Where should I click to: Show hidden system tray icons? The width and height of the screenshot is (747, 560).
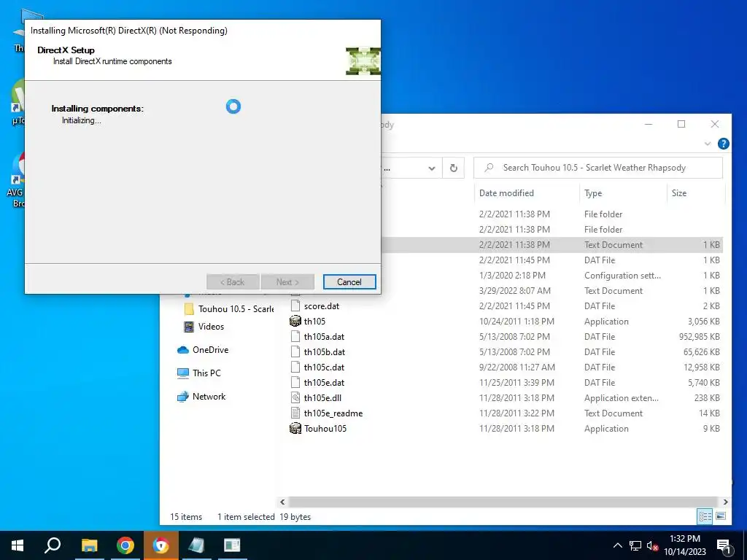pyautogui.click(x=617, y=545)
